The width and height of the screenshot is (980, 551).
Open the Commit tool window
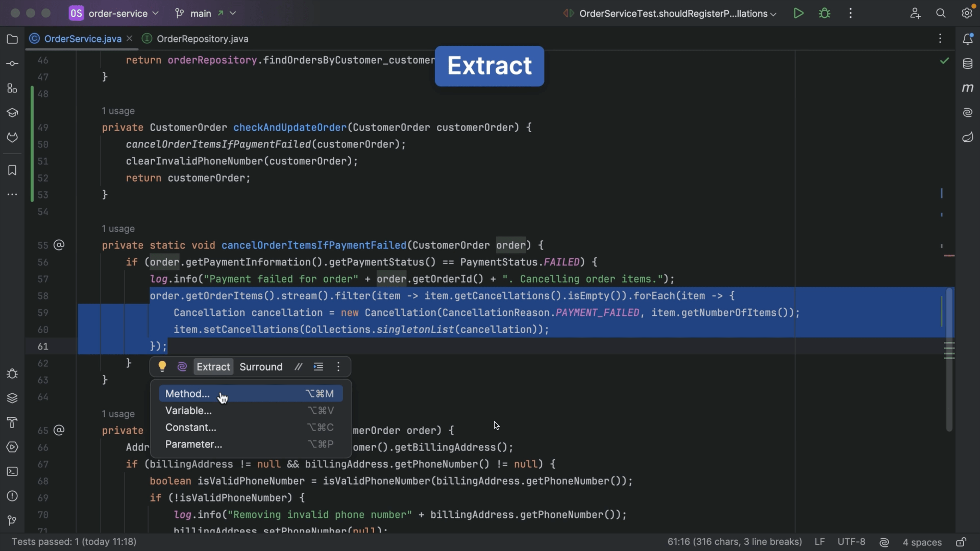click(x=12, y=64)
